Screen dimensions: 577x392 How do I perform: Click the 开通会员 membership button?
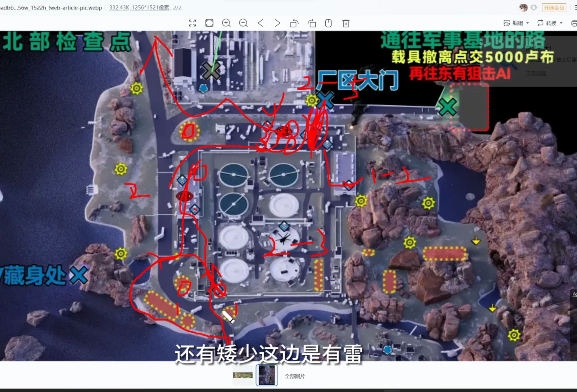(x=554, y=8)
